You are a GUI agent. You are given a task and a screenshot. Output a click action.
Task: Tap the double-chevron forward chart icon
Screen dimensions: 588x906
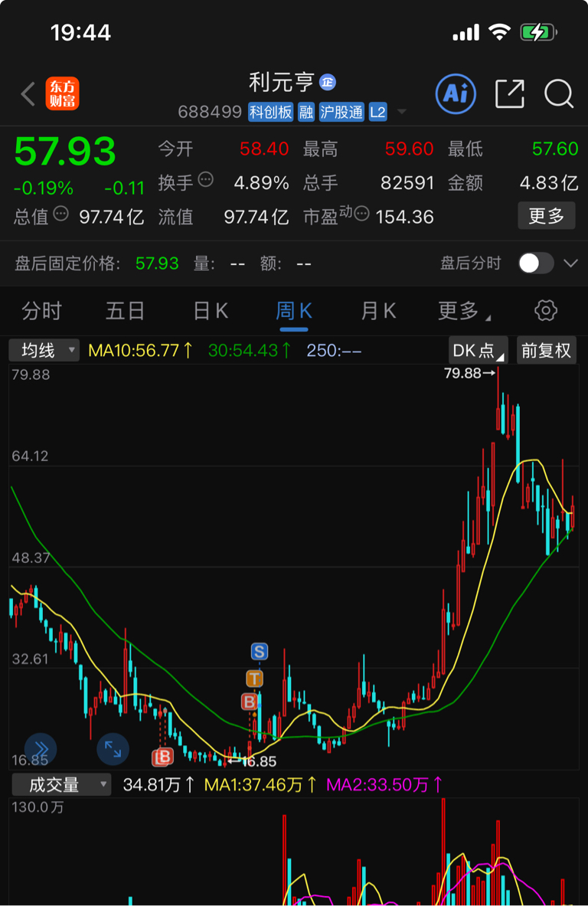(x=41, y=749)
